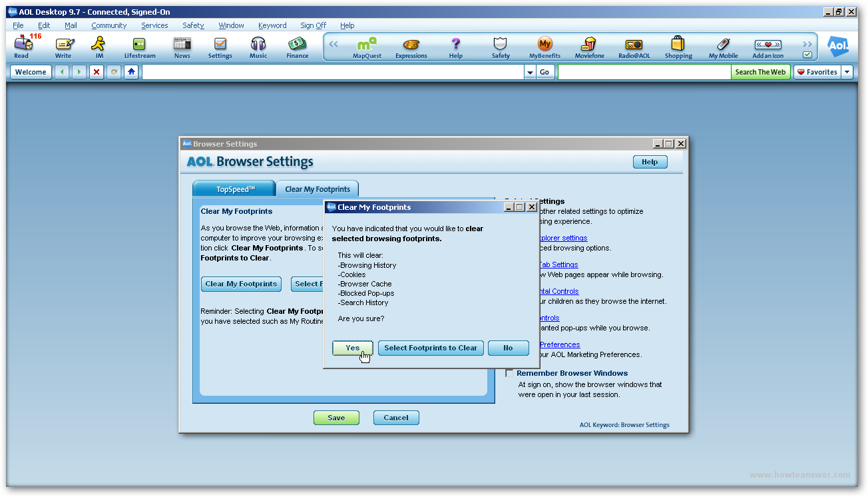Open the File menu
The image size is (868, 497).
pyautogui.click(x=18, y=25)
